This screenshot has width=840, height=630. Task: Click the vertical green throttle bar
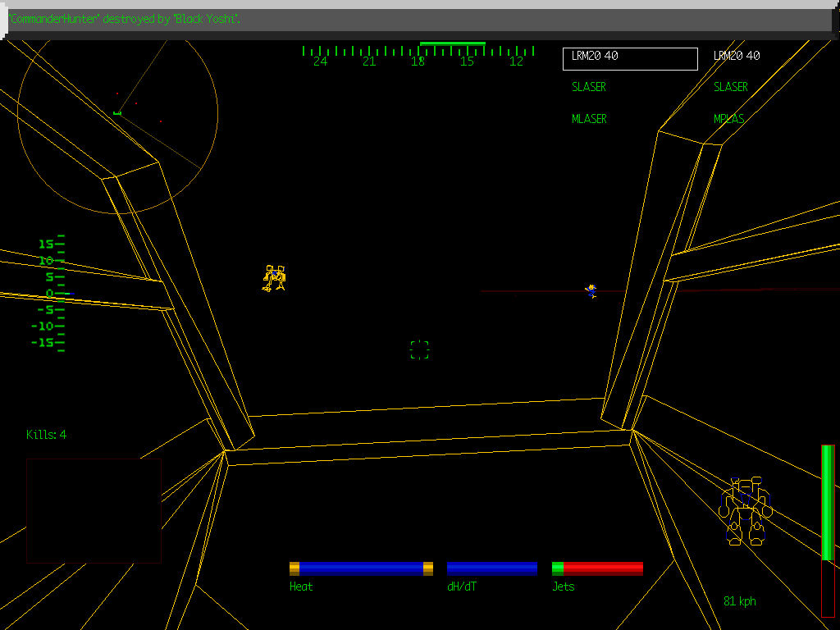828,504
